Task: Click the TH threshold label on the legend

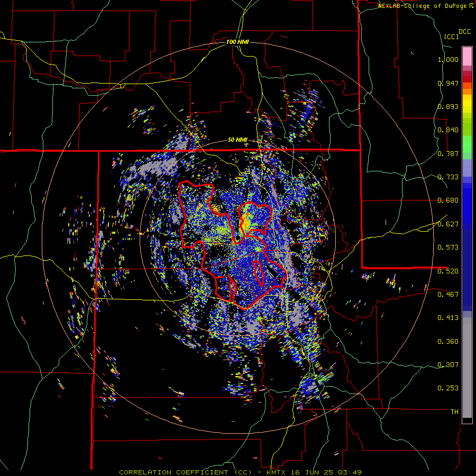Action: [x=454, y=412]
